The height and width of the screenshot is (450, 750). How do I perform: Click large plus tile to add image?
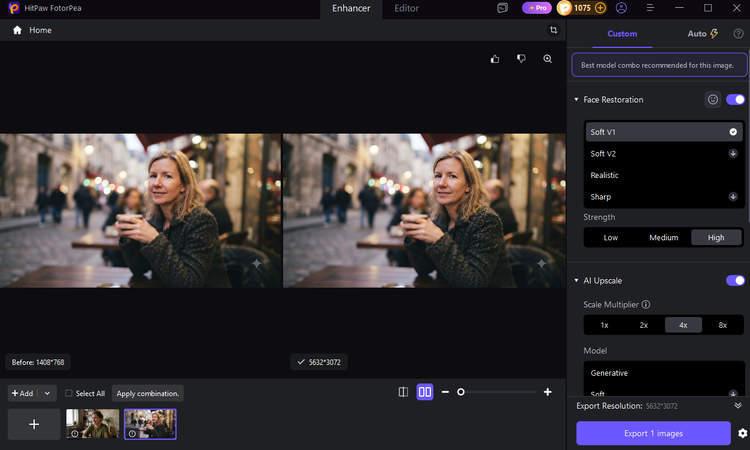click(34, 424)
